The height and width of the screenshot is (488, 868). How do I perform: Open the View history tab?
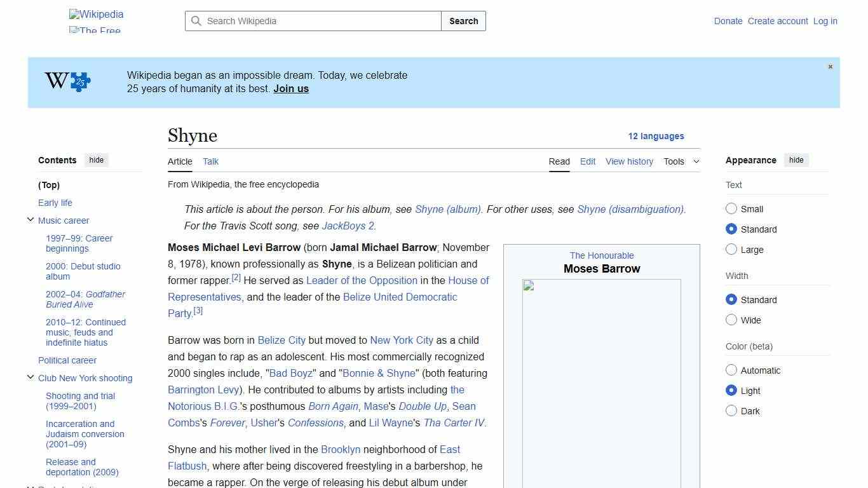tap(629, 161)
